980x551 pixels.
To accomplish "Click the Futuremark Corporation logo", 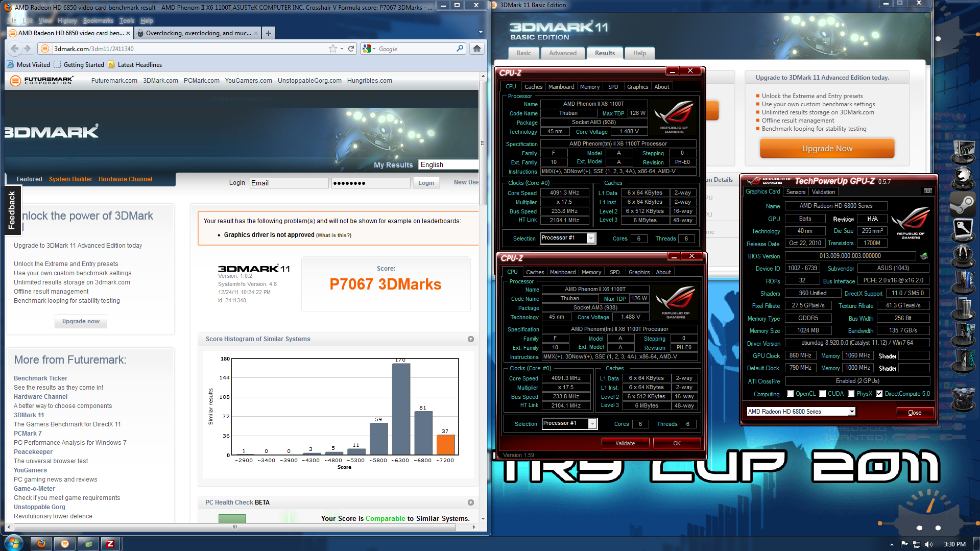I will coord(42,81).
